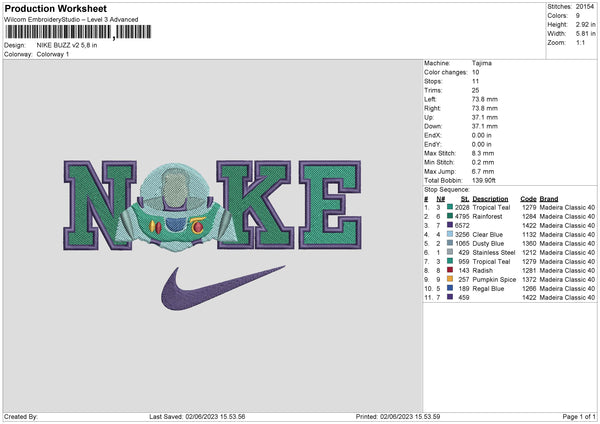Select stitch count 6572 in stop 3
The image size is (600, 424).
coord(462,225)
